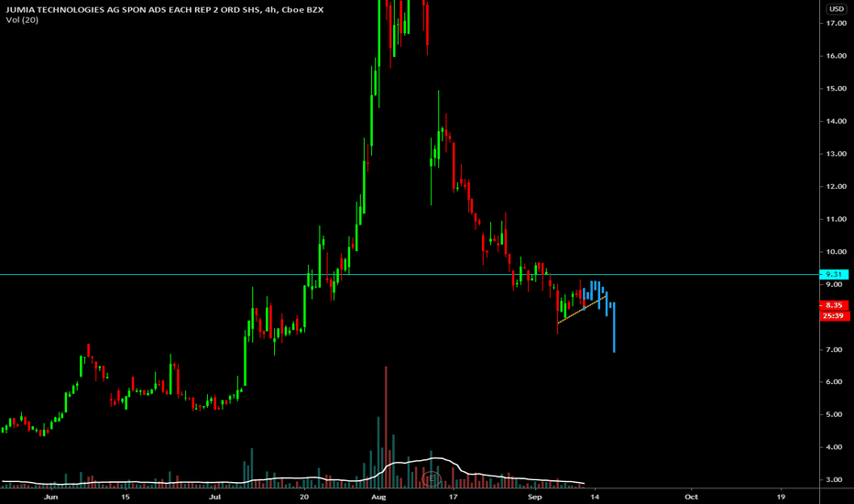Click the long blue projected candle wick
This screenshot has height=504, width=854.
pos(614,327)
